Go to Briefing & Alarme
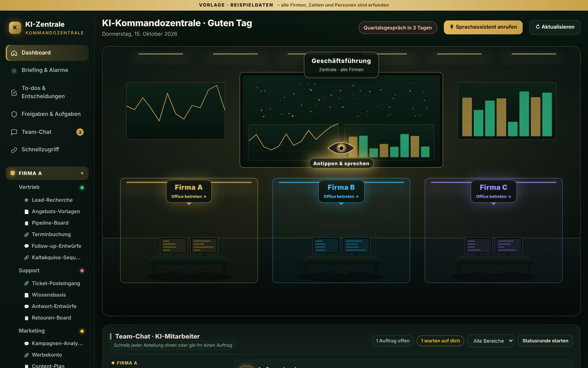588x368 pixels. click(x=47, y=70)
